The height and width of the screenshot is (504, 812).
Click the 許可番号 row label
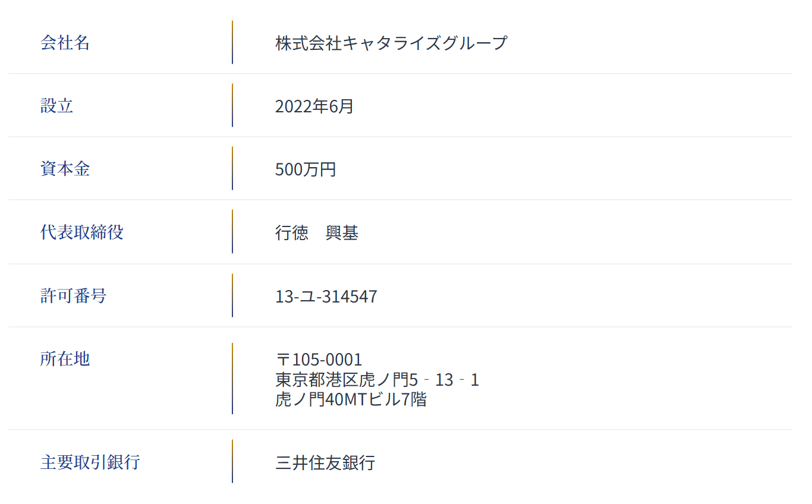click(x=73, y=295)
